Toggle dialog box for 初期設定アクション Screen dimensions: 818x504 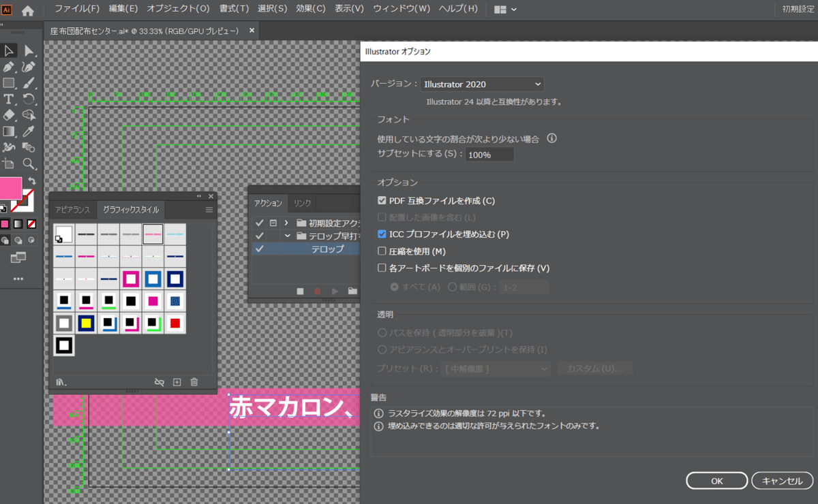tap(273, 223)
